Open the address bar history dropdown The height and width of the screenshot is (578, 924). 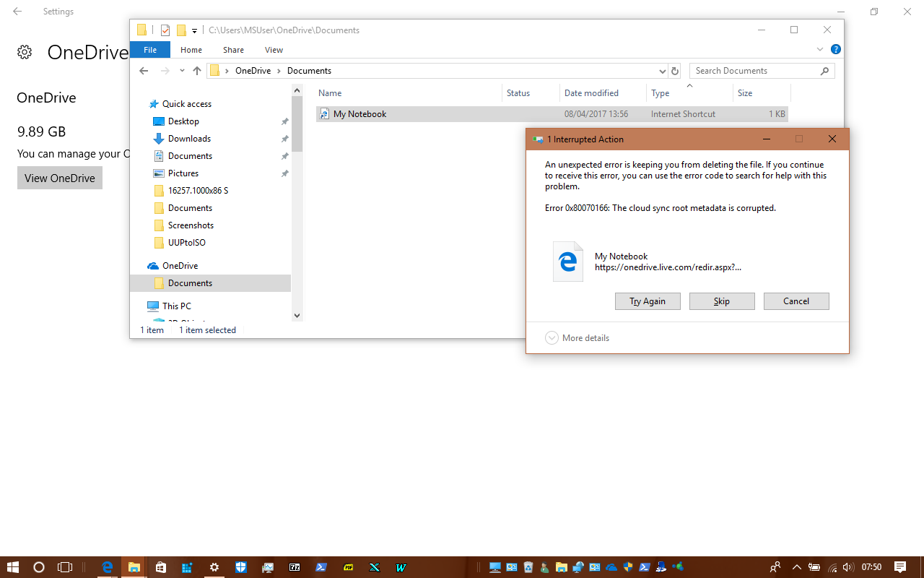tap(663, 71)
